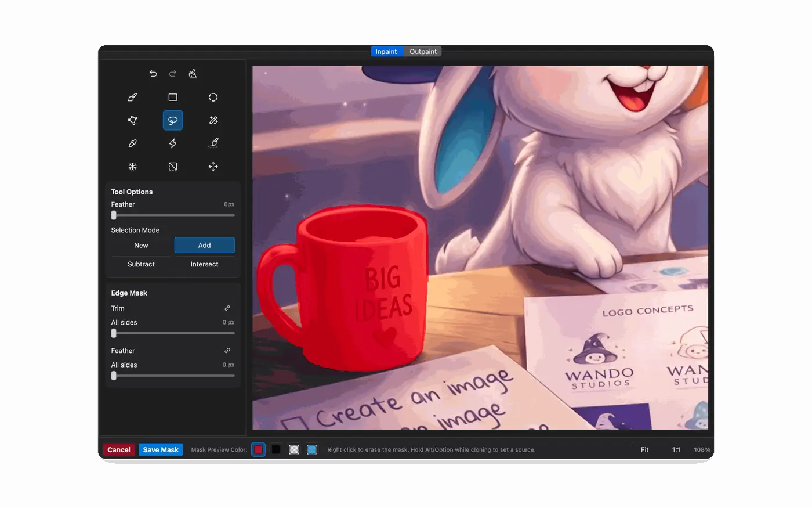This screenshot has width=812, height=508.
Task: Toggle the Trim link-sides icon
Action: [227, 308]
